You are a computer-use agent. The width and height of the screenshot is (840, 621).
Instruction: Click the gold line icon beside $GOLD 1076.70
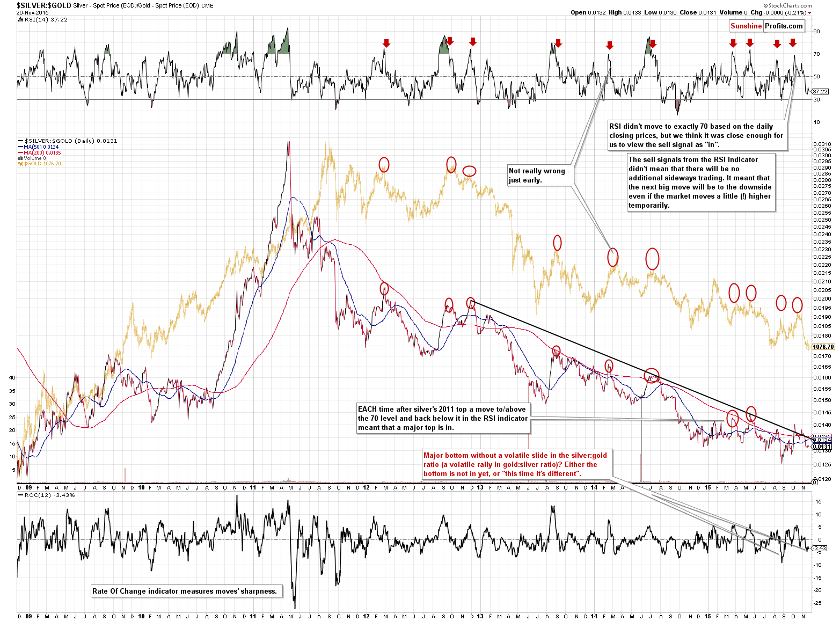coord(20,164)
